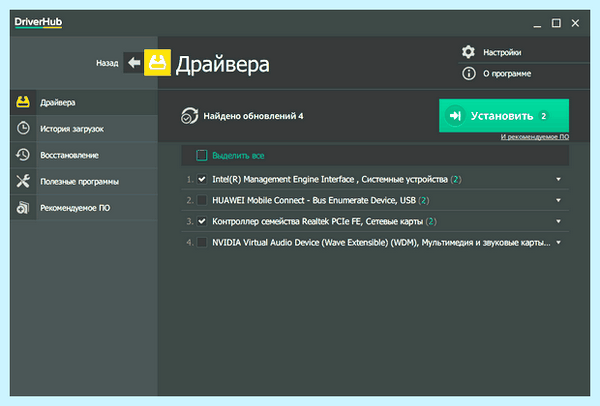Open О программе
This screenshot has width=600, height=406.
click(x=507, y=73)
